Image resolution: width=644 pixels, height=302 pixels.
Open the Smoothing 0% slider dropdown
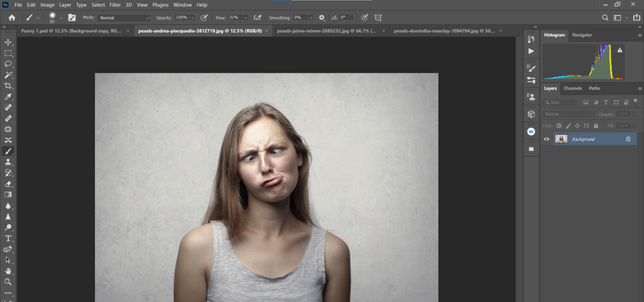(311, 18)
